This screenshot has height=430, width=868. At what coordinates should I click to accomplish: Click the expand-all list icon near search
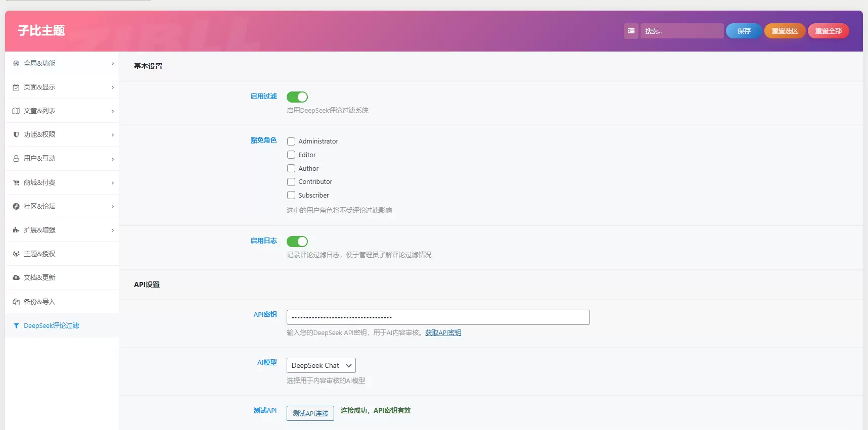coord(631,31)
